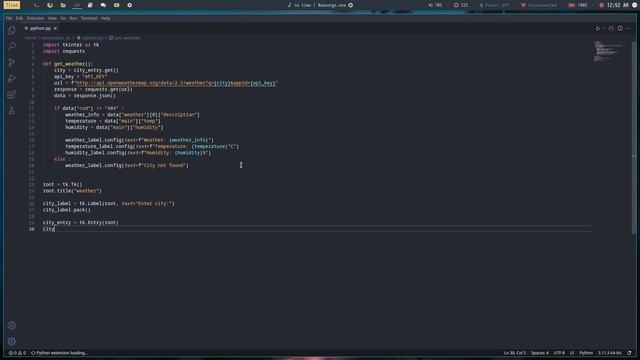Open the Terminal menu

pyautogui.click(x=89, y=18)
